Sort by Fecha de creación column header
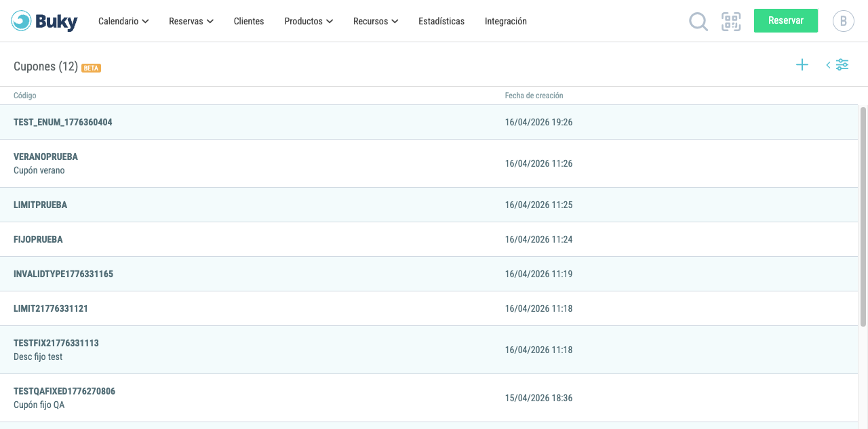This screenshot has width=868, height=429. pos(534,96)
